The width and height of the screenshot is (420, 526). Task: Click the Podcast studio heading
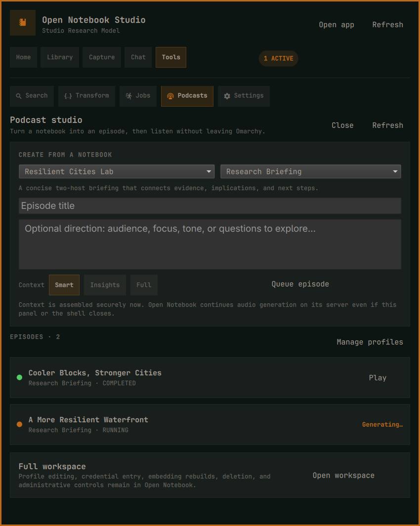pyautogui.click(x=46, y=120)
